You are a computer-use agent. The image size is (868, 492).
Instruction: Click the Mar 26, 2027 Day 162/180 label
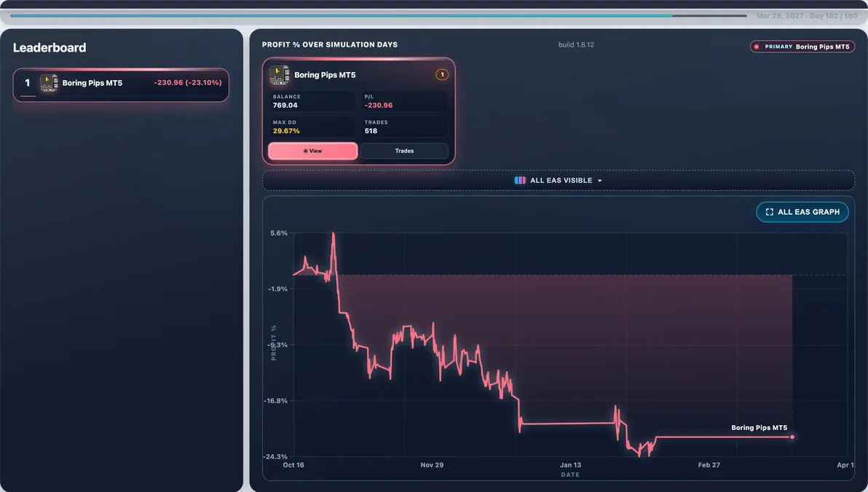click(x=807, y=16)
